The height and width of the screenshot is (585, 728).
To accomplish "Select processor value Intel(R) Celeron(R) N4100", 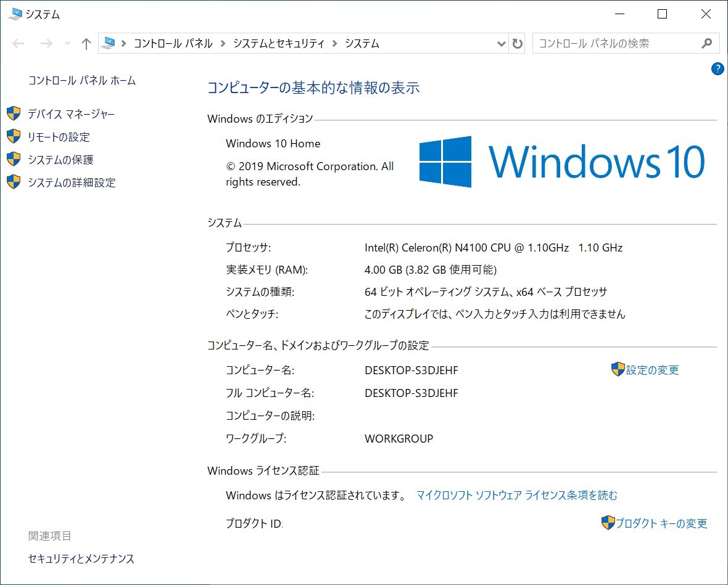I will tap(494, 248).
